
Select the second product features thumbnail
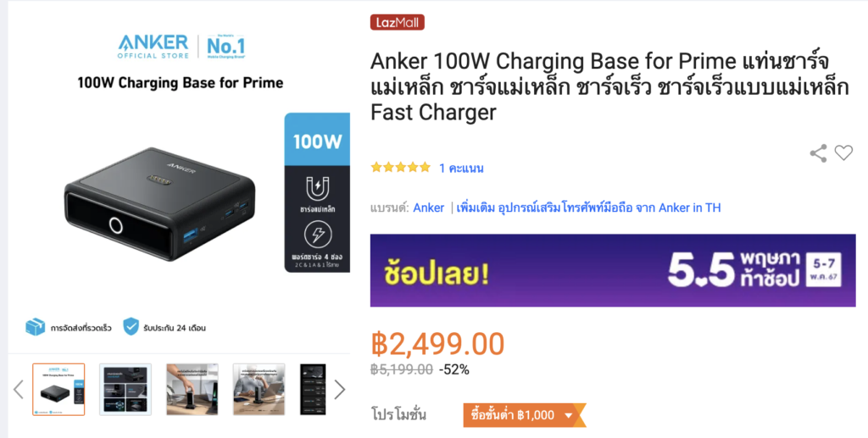point(125,390)
